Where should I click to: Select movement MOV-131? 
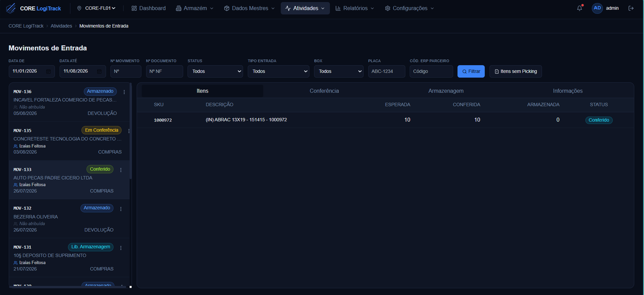[69, 258]
